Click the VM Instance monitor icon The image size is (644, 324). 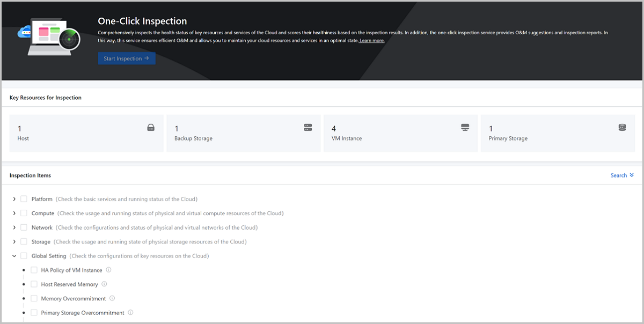(x=465, y=128)
